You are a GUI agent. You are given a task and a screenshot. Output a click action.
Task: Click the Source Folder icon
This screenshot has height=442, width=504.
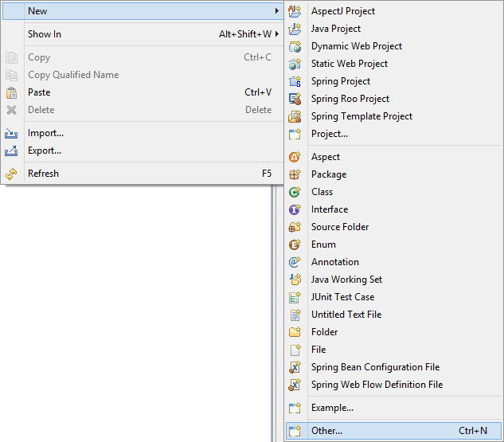(295, 227)
